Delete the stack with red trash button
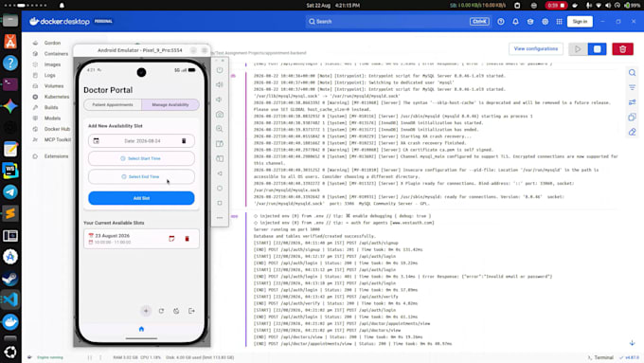The width and height of the screenshot is (644, 363). tap(622, 49)
